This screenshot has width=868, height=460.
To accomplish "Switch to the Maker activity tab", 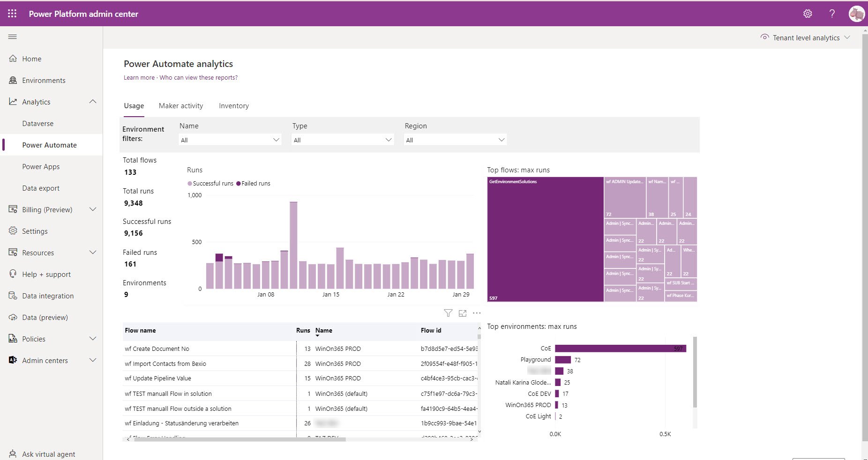I will (x=181, y=106).
